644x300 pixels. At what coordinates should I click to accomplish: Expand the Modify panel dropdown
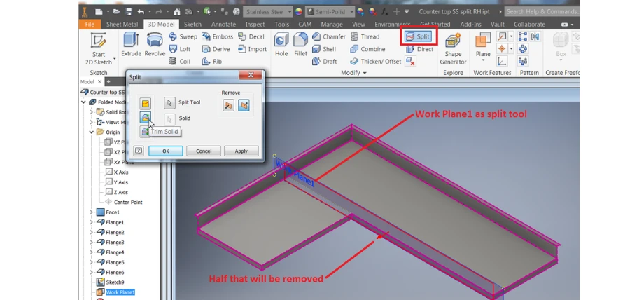coord(353,73)
